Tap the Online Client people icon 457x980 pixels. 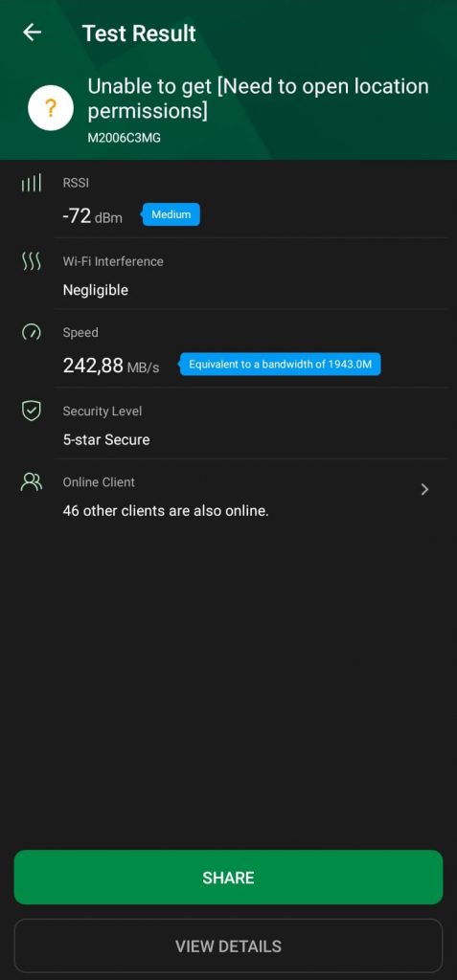32,482
